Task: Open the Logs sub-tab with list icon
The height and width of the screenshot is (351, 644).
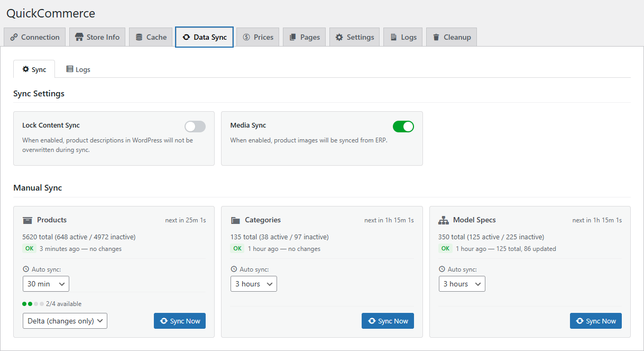Action: [78, 69]
